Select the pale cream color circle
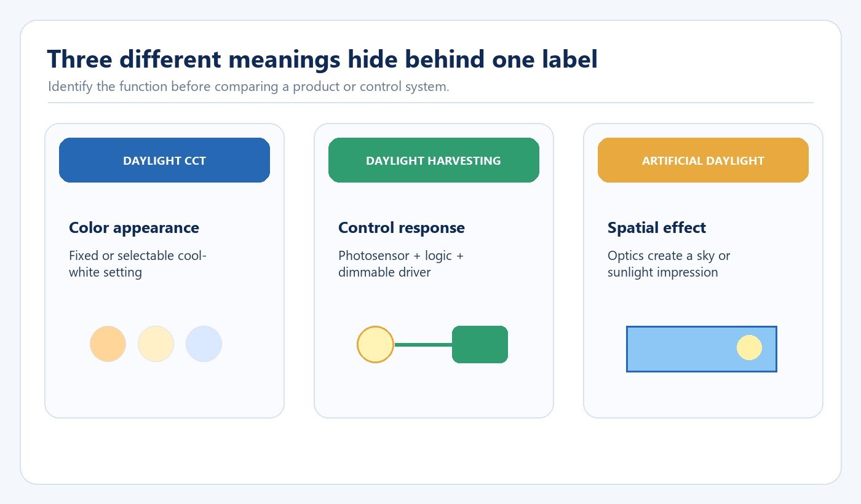The image size is (861, 504). [156, 344]
